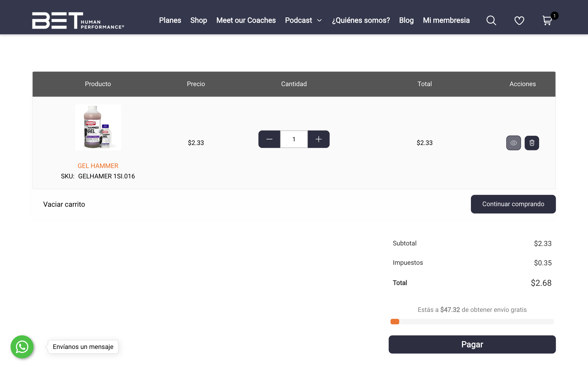Screen dimensions: 588x368
Task: Click the Producto column header
Action: 98,84
